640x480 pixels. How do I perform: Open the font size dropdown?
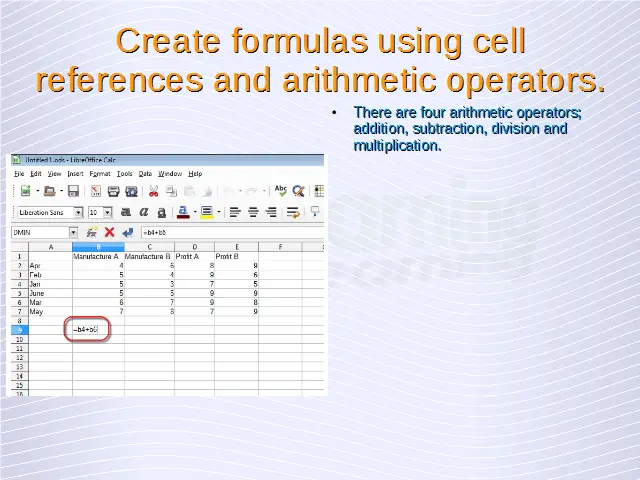pyautogui.click(x=107, y=212)
